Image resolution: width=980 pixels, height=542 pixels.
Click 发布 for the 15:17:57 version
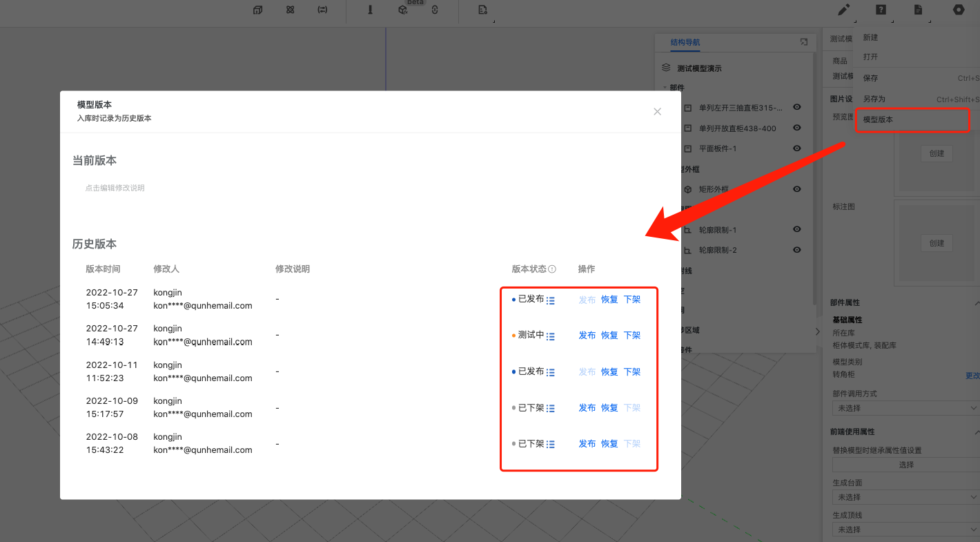tap(587, 408)
